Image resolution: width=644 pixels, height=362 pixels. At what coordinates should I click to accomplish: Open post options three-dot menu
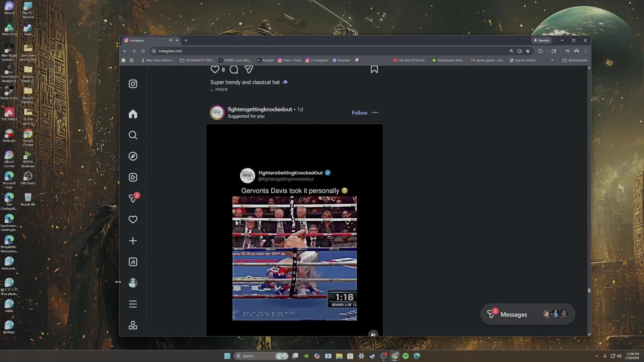(x=375, y=113)
